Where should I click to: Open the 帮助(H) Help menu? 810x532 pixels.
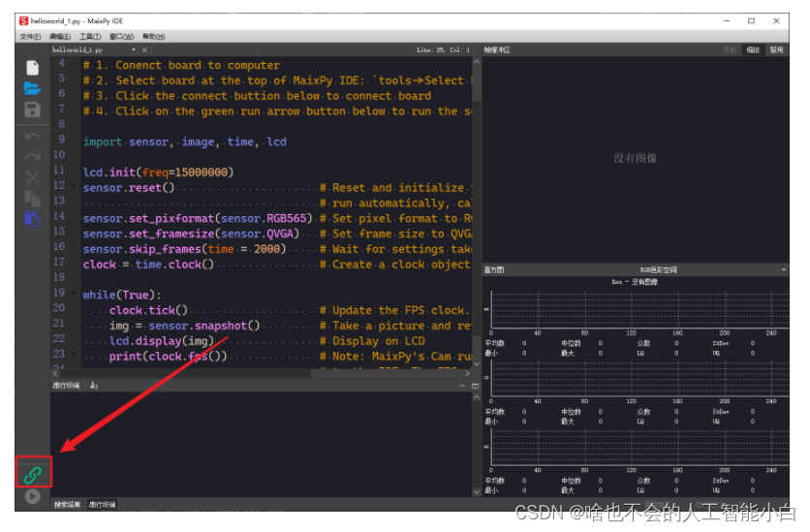pos(153,37)
